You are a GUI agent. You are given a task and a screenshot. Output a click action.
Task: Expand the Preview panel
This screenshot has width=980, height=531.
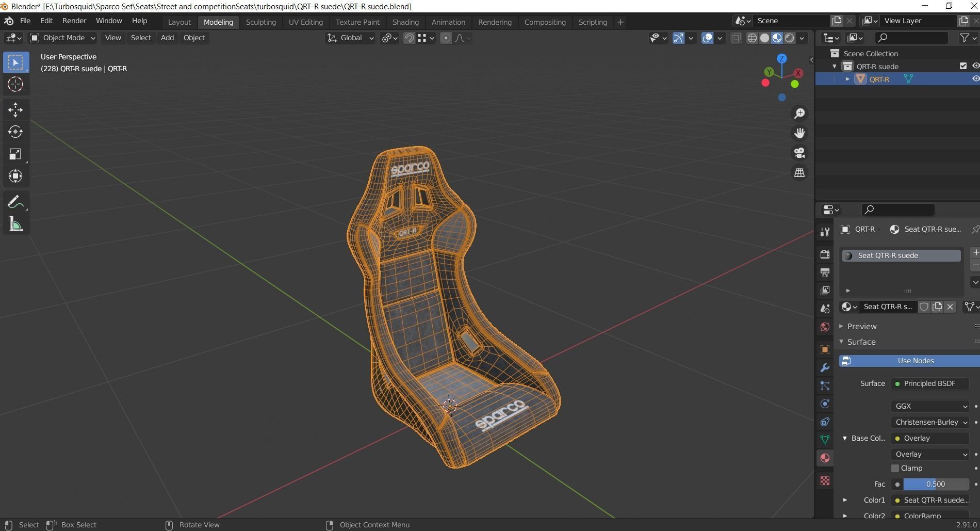click(841, 326)
